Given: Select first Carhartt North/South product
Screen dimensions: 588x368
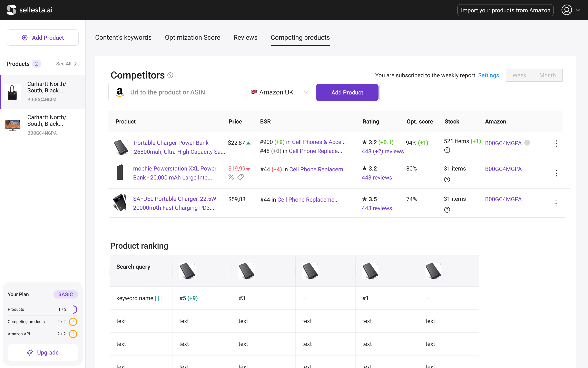Looking at the screenshot, I should pyautogui.click(x=43, y=92).
